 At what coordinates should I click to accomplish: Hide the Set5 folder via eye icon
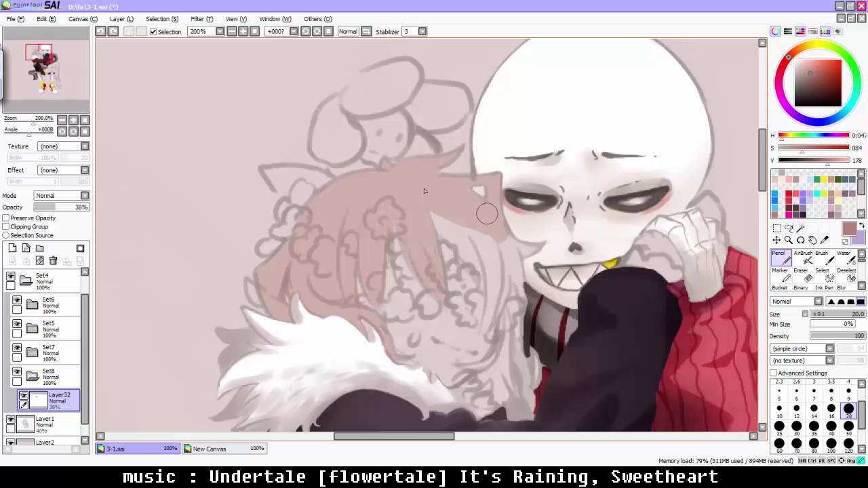[x=17, y=324]
